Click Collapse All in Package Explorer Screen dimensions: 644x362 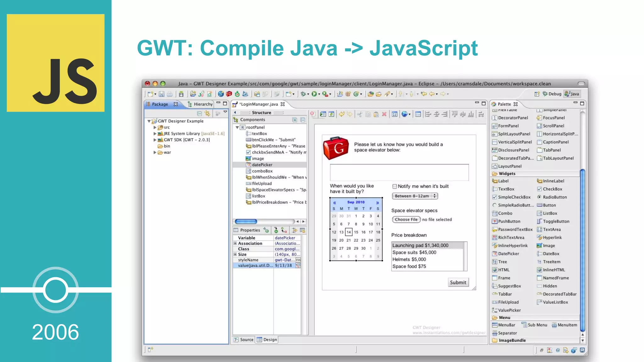tap(199, 113)
